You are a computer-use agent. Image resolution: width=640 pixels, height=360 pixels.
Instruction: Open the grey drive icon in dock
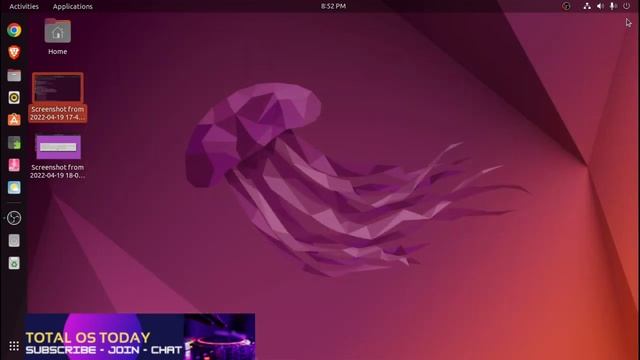pos(14,241)
